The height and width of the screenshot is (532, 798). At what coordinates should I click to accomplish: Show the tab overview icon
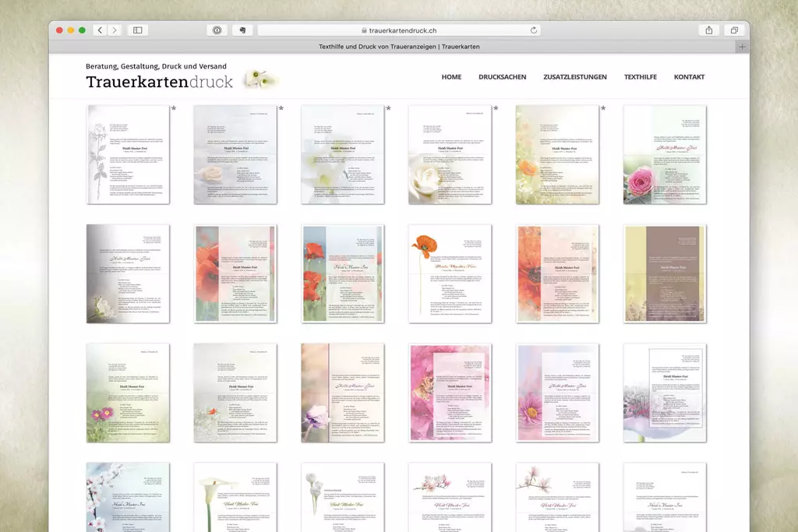click(x=734, y=30)
